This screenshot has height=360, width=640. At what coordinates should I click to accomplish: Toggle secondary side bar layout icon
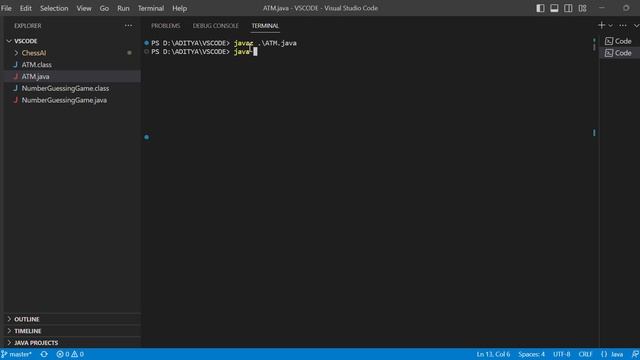pyautogui.click(x=568, y=8)
